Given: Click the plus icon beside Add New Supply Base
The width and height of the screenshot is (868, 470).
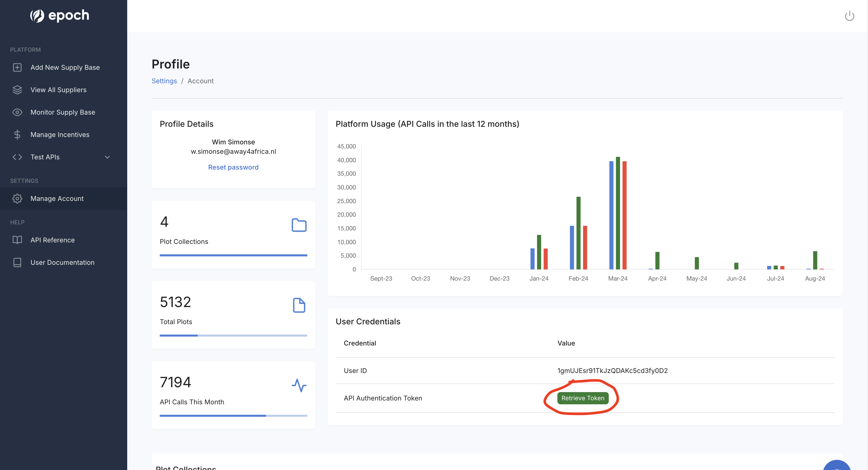Looking at the screenshot, I should tap(17, 67).
